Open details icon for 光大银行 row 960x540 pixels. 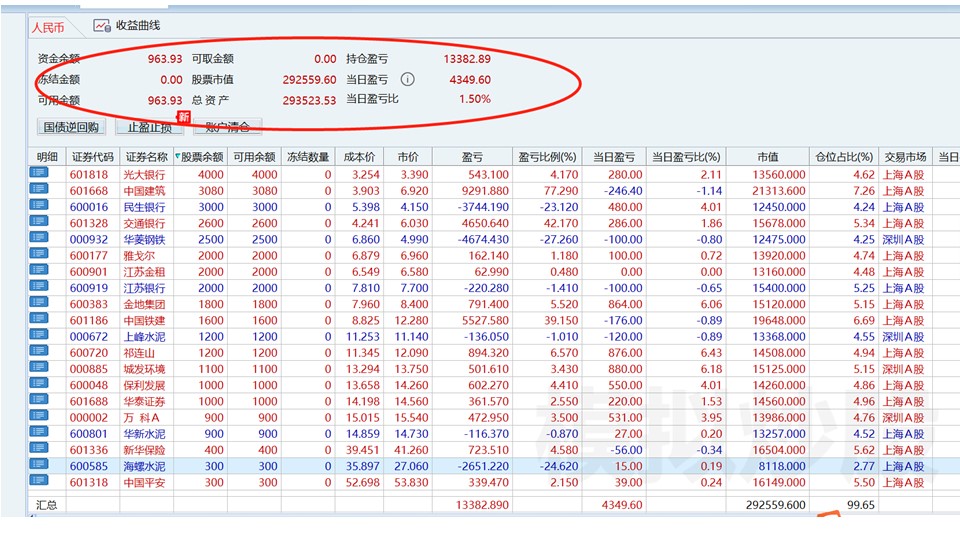(39, 173)
